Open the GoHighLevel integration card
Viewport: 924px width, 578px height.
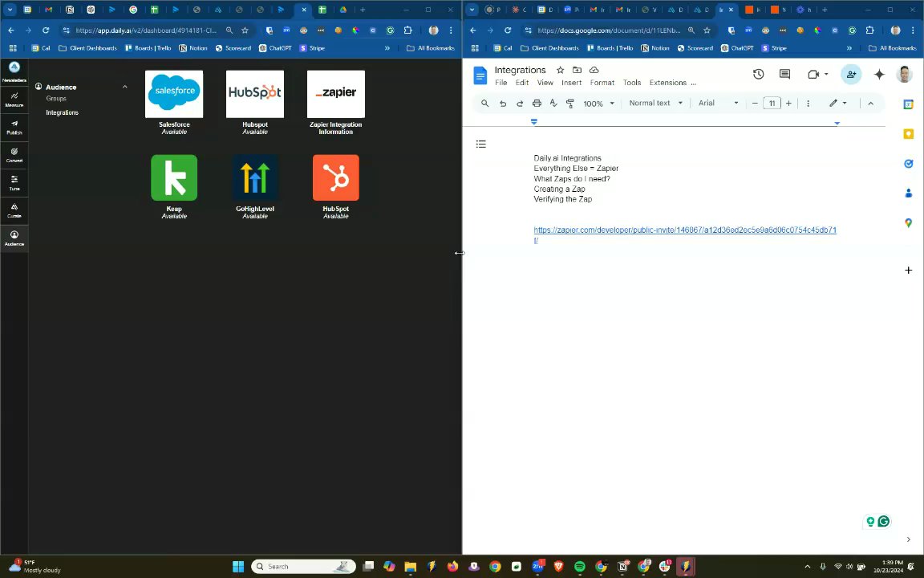[254, 187]
